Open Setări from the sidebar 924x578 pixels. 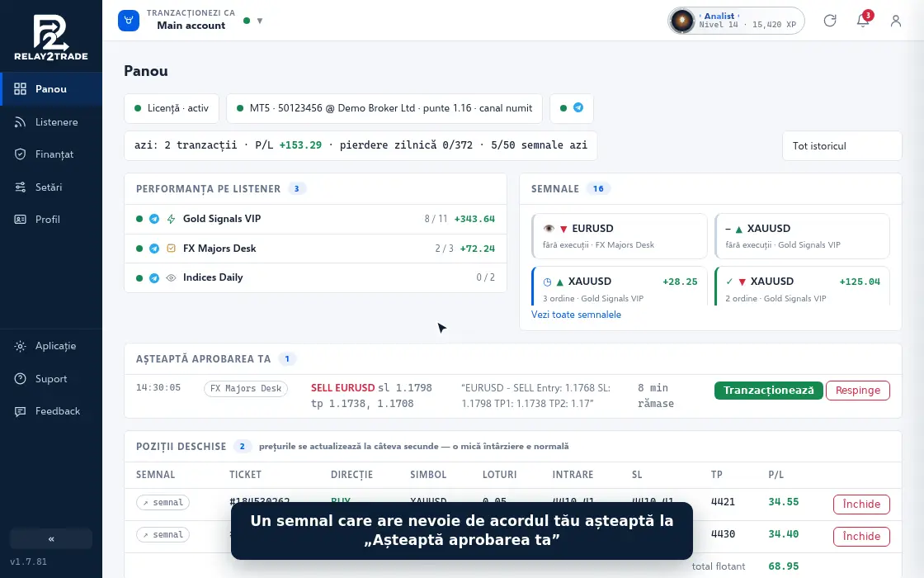(51, 187)
